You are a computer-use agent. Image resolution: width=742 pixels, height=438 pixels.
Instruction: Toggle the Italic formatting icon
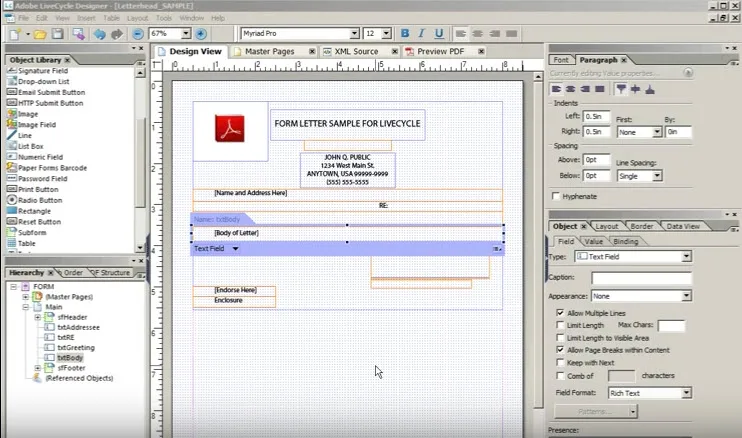pyautogui.click(x=422, y=34)
